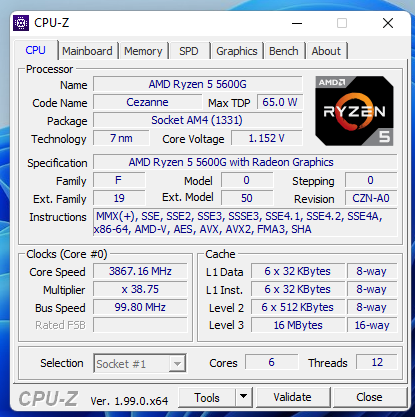Click the AMD Ryzen 5 logo image
415x417 pixels.
pyautogui.click(x=354, y=111)
